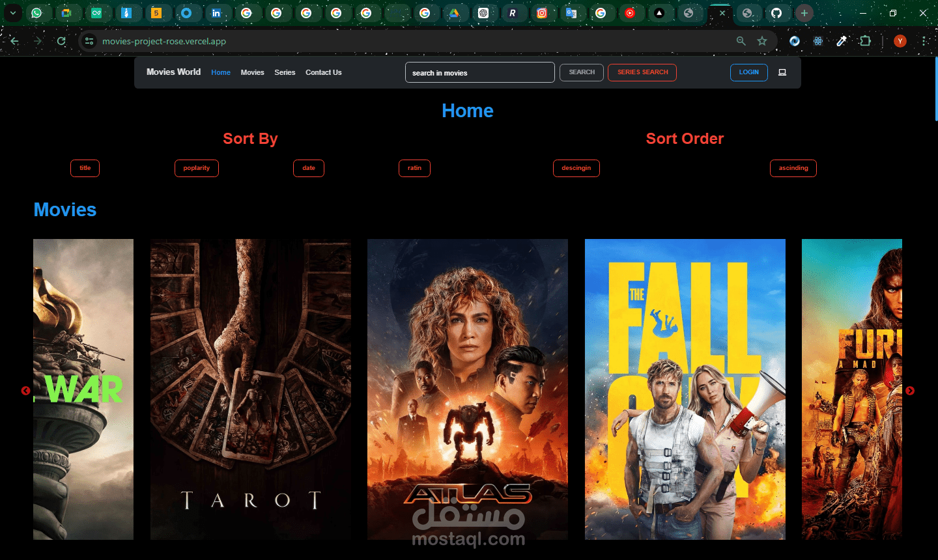Image resolution: width=938 pixels, height=560 pixels.
Task: Open the tab with the blue tie icon
Action: coord(126,13)
